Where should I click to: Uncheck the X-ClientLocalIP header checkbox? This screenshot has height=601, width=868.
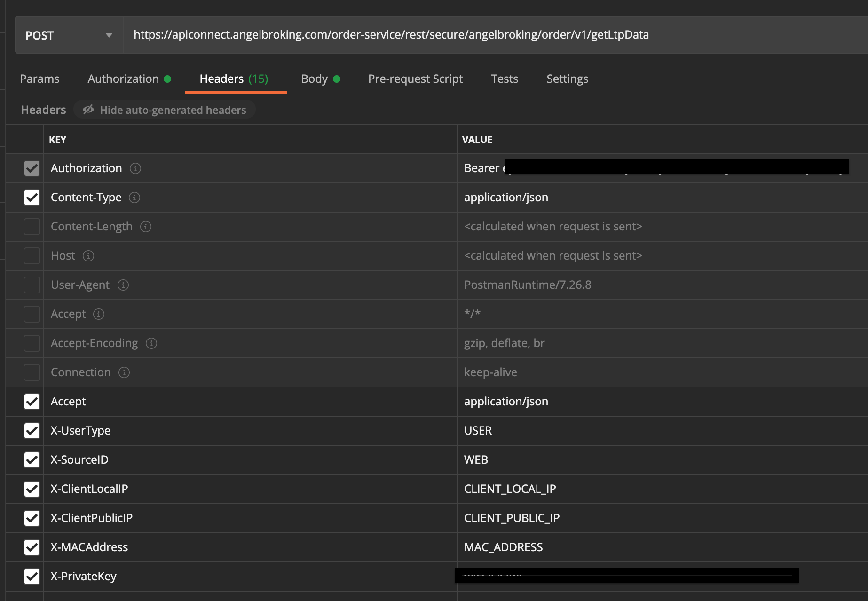(32, 489)
